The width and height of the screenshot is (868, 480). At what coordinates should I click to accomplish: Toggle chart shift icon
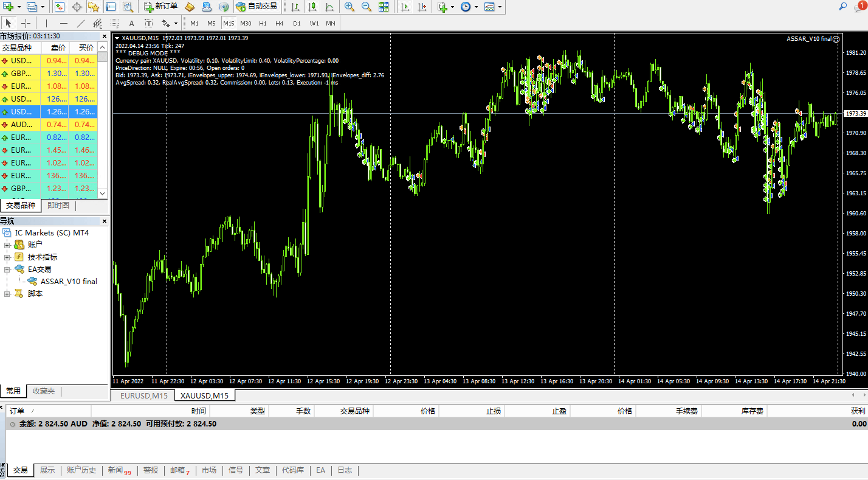click(421, 7)
